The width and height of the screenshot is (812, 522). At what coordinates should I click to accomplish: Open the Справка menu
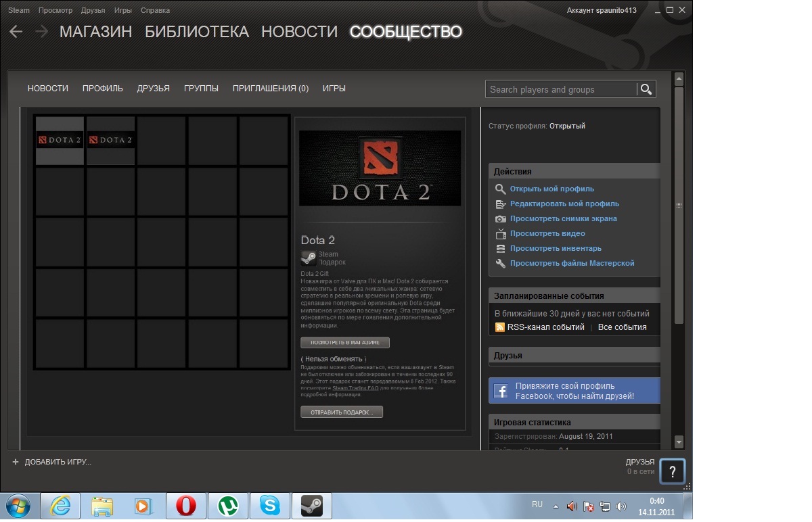click(156, 11)
